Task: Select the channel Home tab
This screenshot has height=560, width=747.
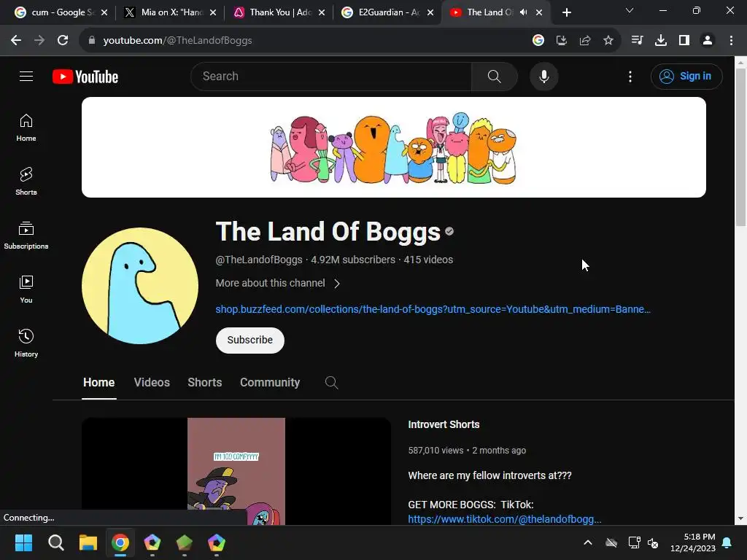Action: [x=98, y=382]
